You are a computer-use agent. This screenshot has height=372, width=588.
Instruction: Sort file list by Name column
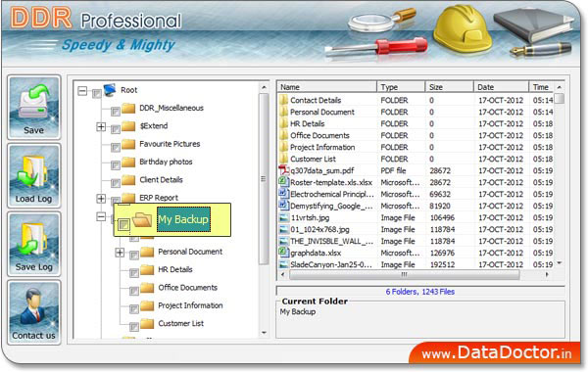coord(327,87)
